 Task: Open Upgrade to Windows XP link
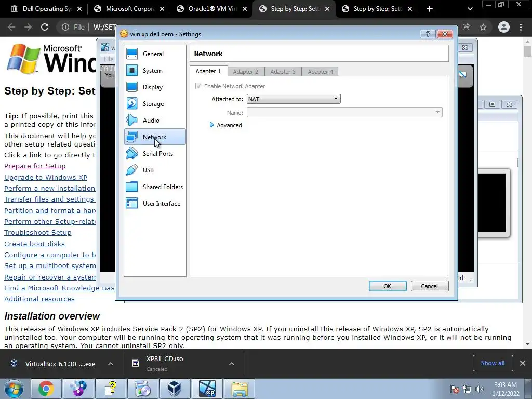[46, 177]
